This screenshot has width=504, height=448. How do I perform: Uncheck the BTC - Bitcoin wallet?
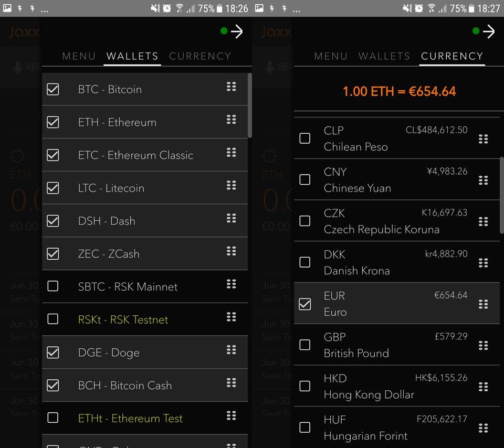tap(52, 89)
